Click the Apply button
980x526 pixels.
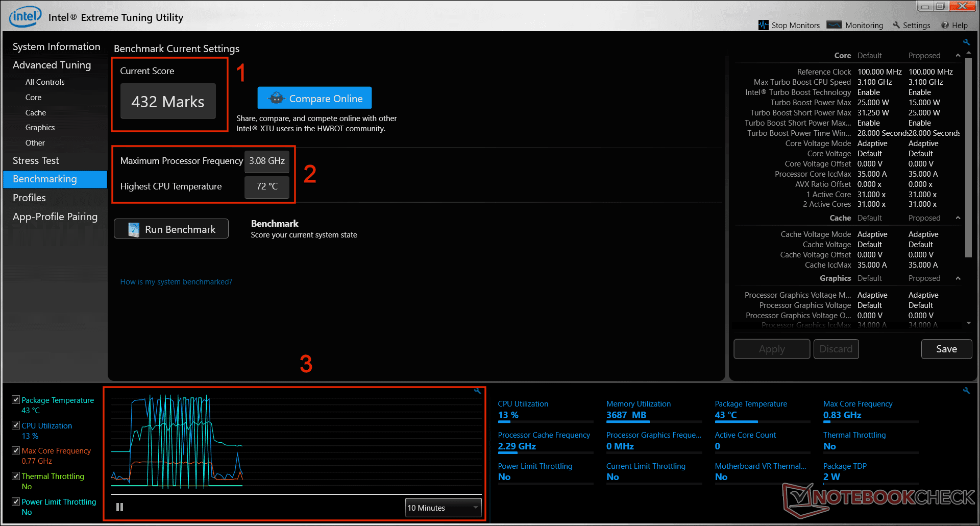(772, 349)
